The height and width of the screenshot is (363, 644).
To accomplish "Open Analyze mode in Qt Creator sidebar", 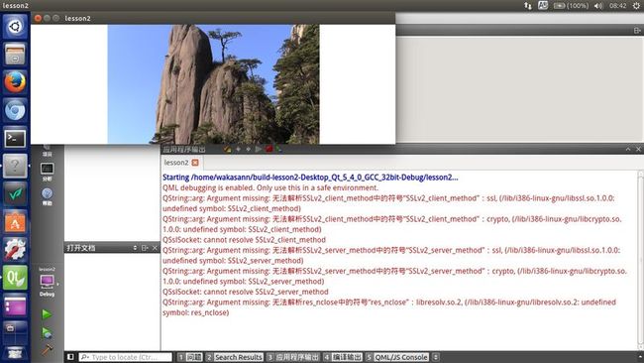I will tap(47, 172).
